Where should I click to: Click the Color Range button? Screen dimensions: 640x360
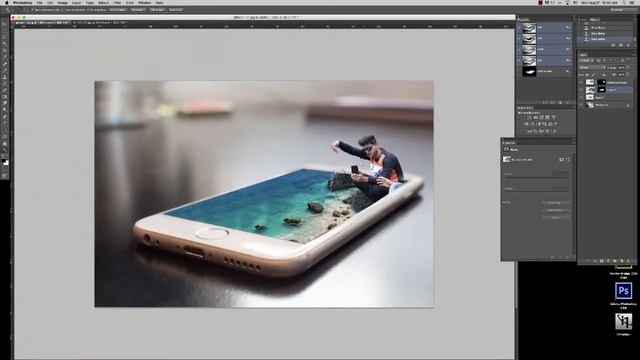tap(556, 210)
